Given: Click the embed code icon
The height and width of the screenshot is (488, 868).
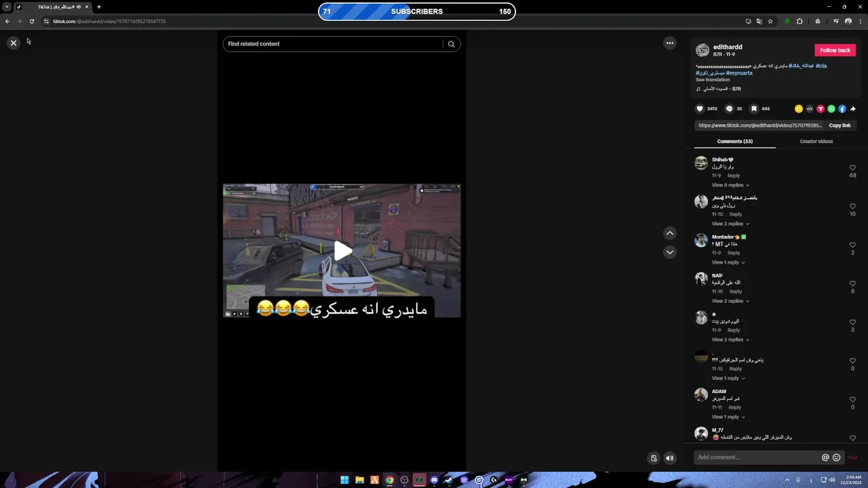Looking at the screenshot, I should click(810, 108).
